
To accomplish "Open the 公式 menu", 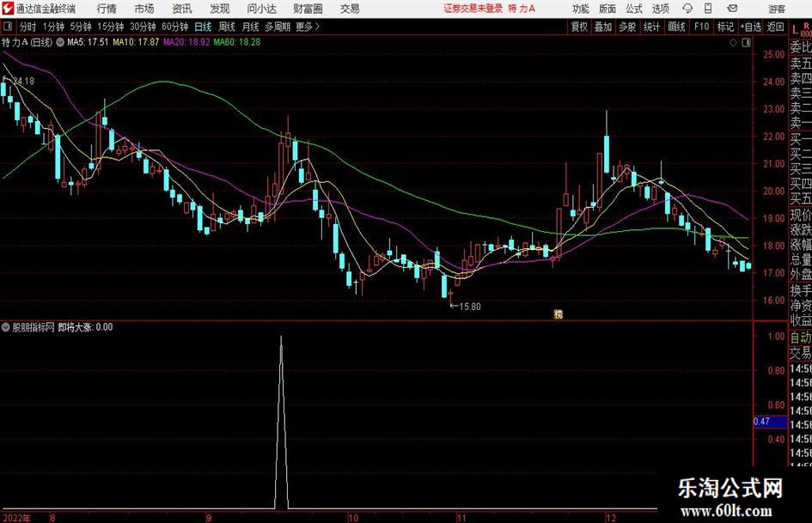I will [634, 9].
